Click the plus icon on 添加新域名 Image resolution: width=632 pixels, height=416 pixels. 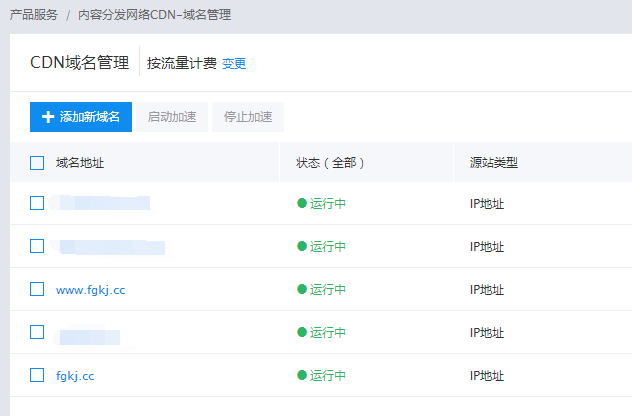click(x=47, y=117)
